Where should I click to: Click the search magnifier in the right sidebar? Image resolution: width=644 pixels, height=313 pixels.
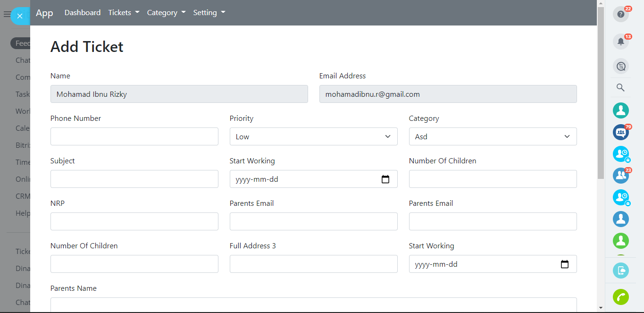pos(620,87)
